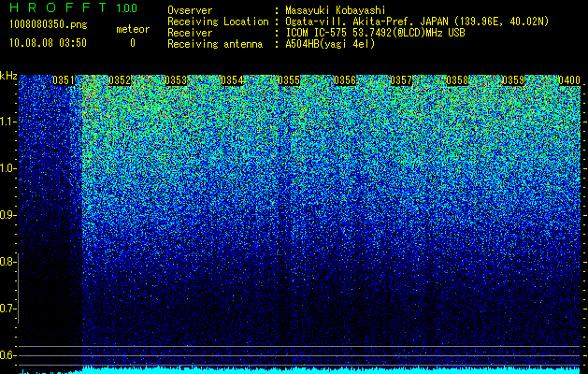Click the 0356 time marker
This screenshot has height=374, width=588.
point(345,80)
